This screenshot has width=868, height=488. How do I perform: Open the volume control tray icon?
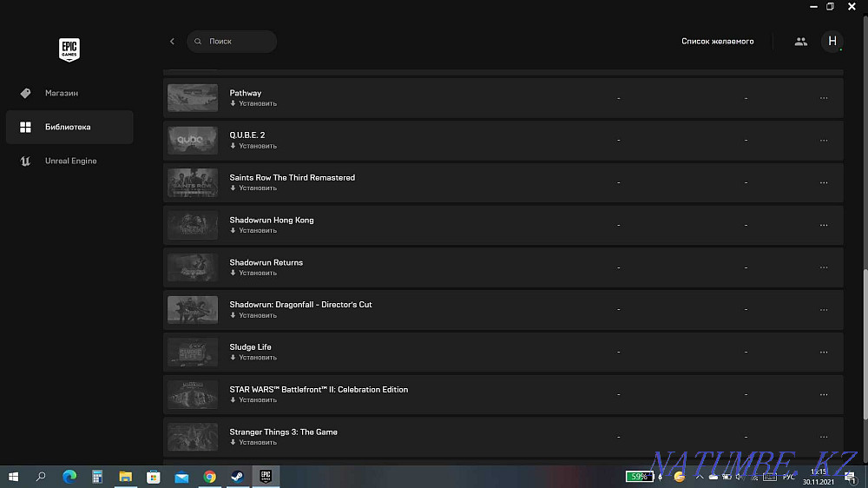coord(740,477)
